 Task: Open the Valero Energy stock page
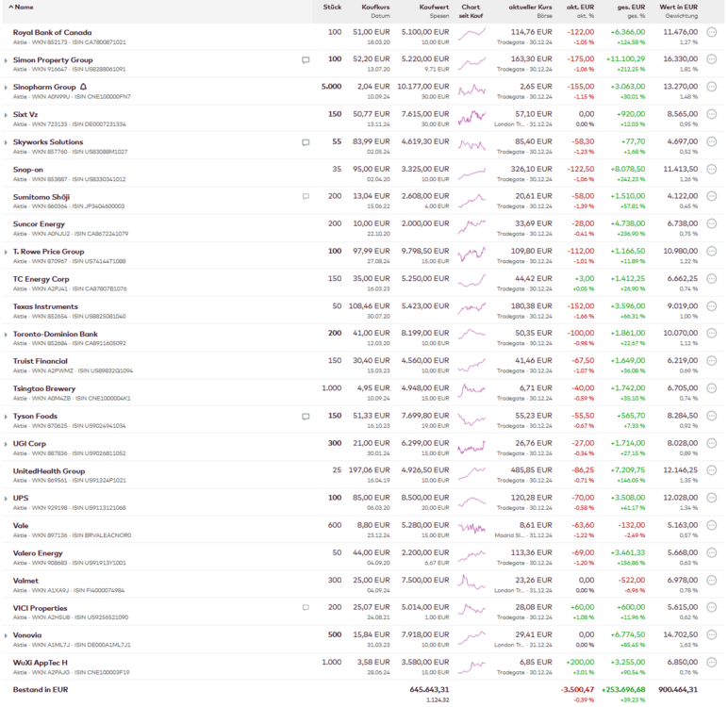click(38, 553)
